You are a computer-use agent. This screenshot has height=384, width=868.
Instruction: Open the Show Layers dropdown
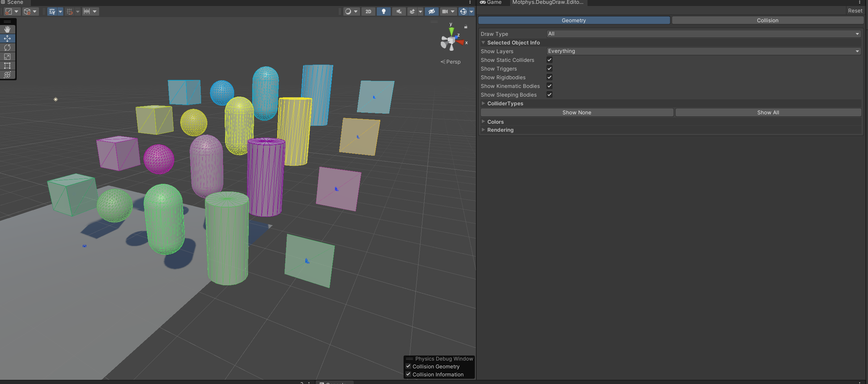point(703,51)
